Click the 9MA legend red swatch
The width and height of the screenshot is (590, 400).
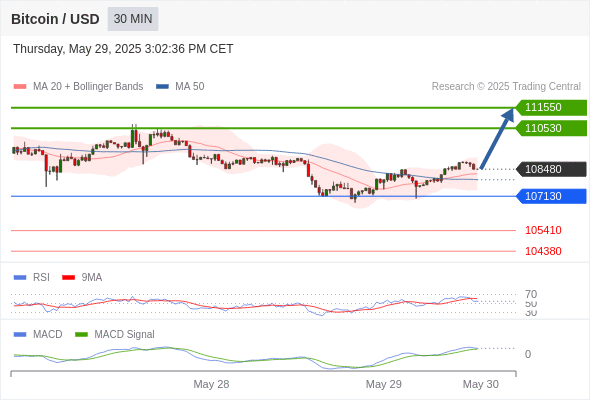68,278
